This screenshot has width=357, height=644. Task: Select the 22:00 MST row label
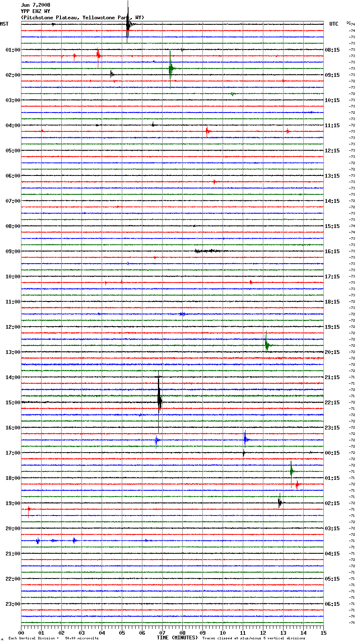click(x=13, y=579)
